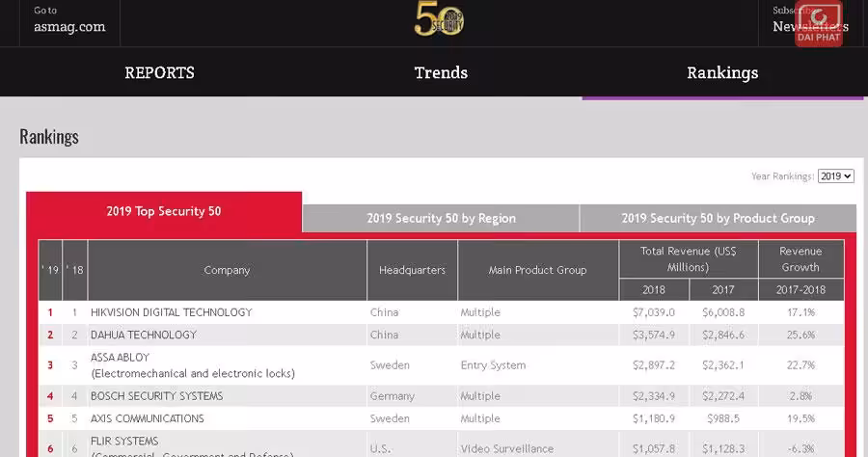Screen dimensions: 868x457
Task: Switch to 2019 Top Security 50 tab
Action: coord(164,211)
